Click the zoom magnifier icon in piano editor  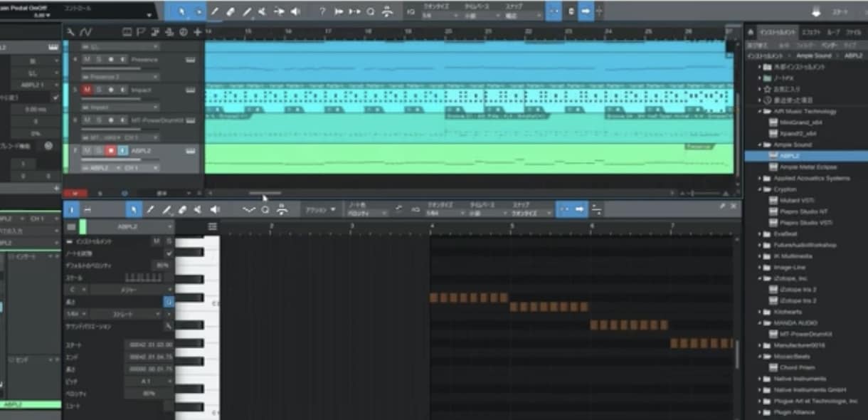(265, 209)
